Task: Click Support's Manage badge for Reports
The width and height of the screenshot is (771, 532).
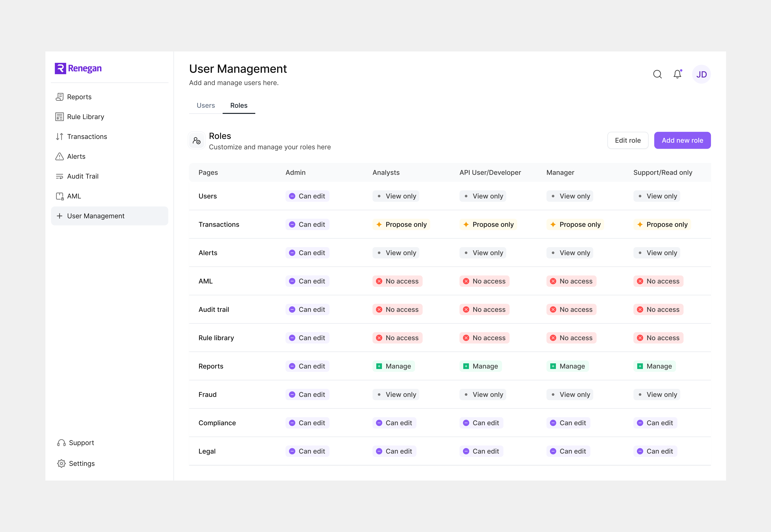Action: click(x=654, y=366)
